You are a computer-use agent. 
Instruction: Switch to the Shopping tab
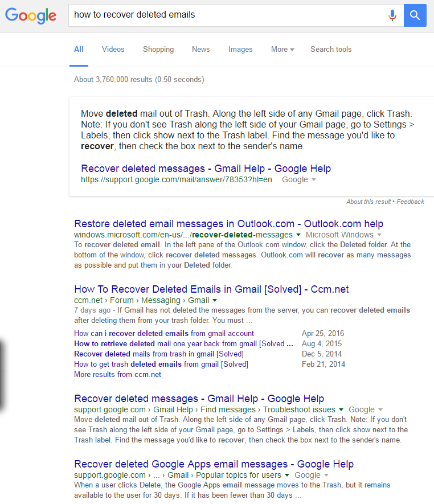(158, 49)
